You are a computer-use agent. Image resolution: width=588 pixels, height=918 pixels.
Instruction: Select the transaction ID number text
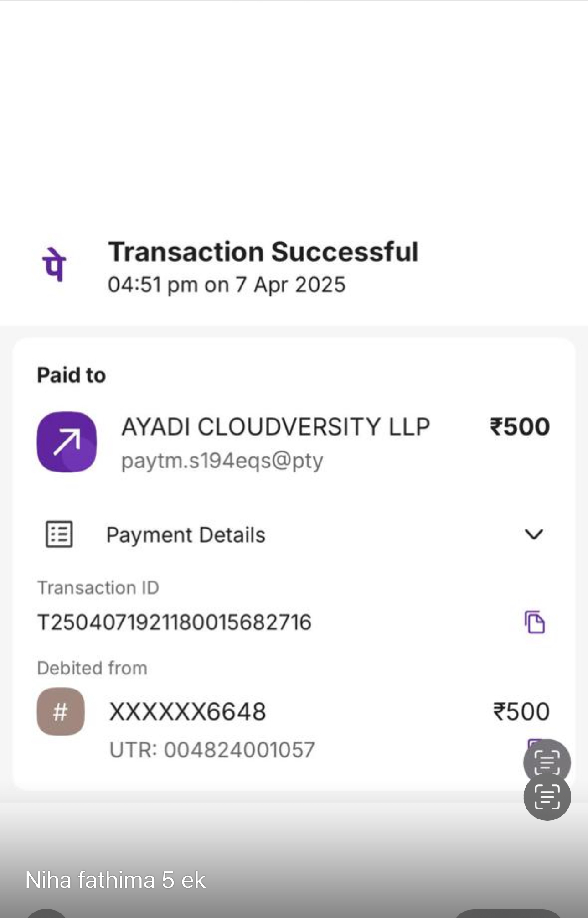[174, 622]
